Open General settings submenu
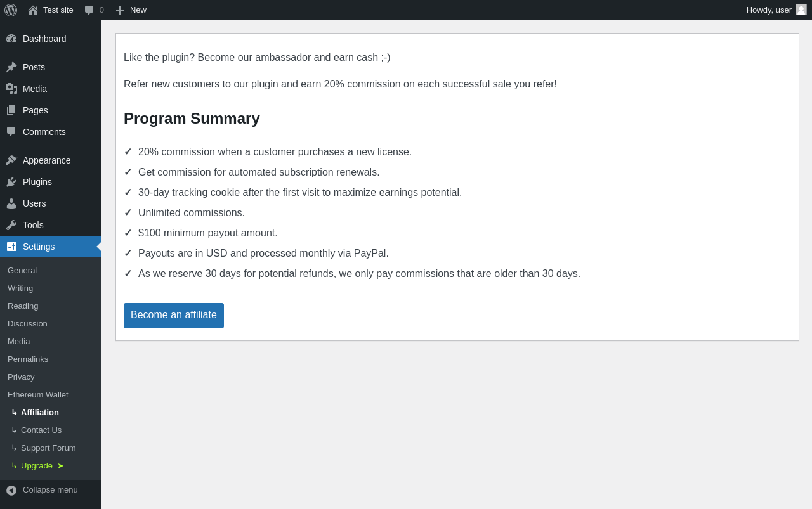This screenshot has width=812, height=509. pyautogui.click(x=22, y=271)
